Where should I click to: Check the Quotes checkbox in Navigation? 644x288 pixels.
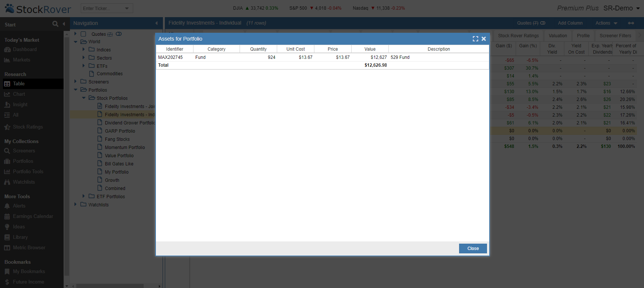[84, 34]
